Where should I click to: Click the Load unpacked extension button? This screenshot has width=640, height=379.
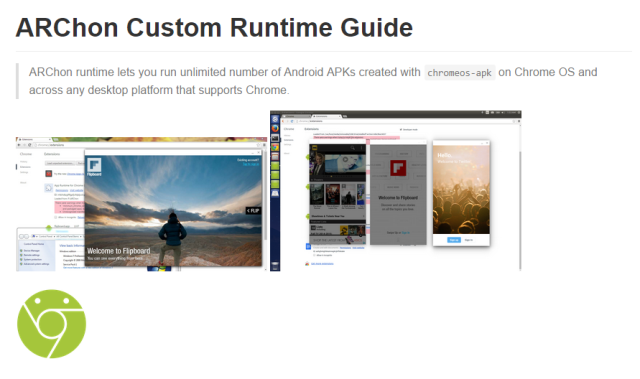[60, 163]
